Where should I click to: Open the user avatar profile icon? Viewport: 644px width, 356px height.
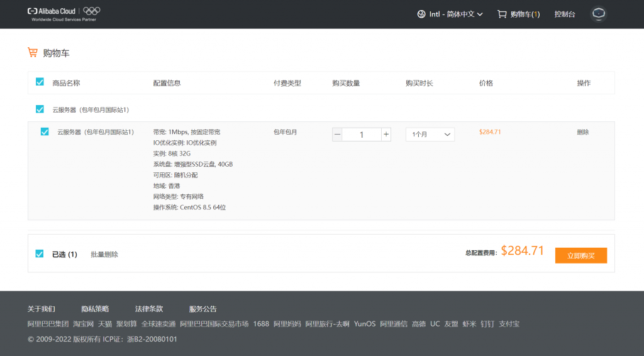(598, 14)
